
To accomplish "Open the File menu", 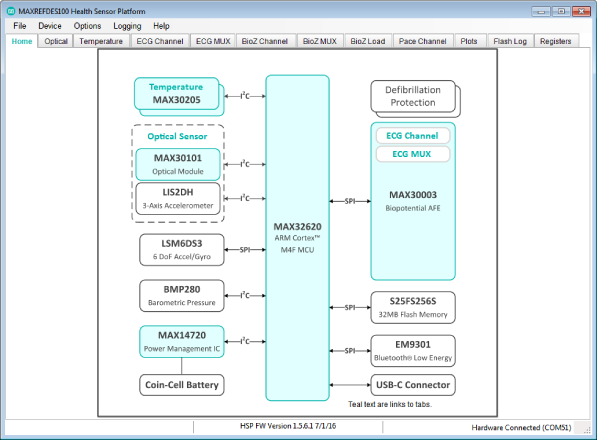I will pos(19,26).
